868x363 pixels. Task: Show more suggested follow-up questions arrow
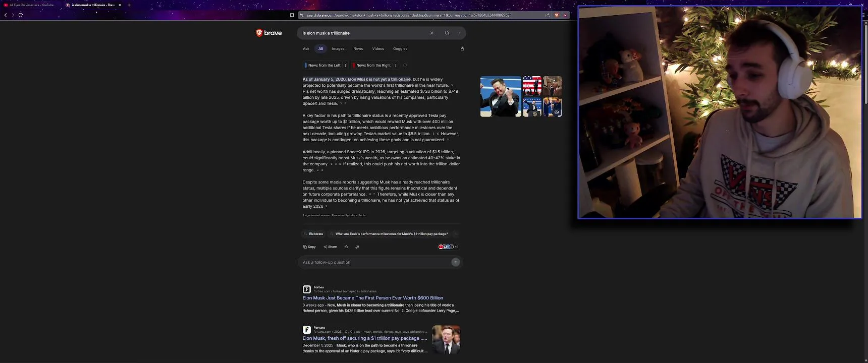coord(456,234)
